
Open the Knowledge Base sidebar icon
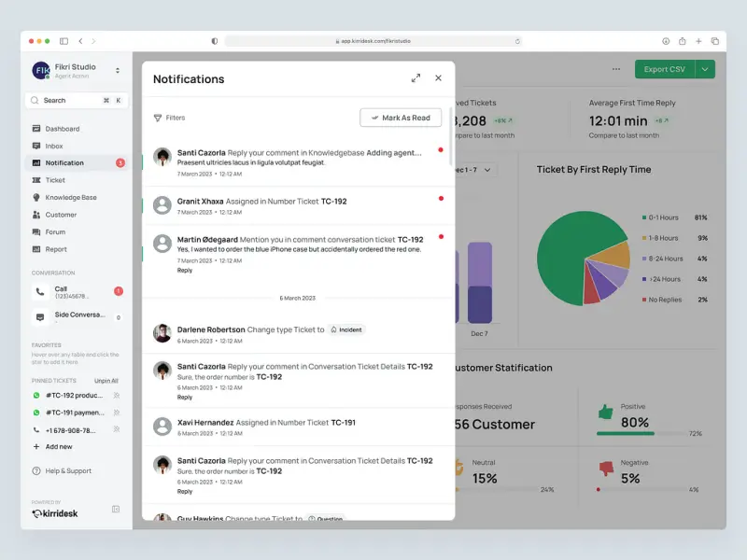coord(37,198)
